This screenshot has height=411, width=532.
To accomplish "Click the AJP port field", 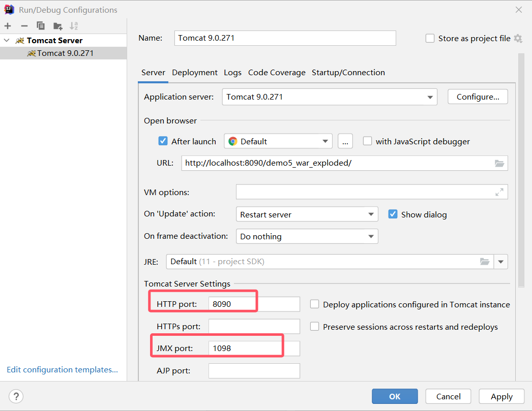I will (254, 371).
